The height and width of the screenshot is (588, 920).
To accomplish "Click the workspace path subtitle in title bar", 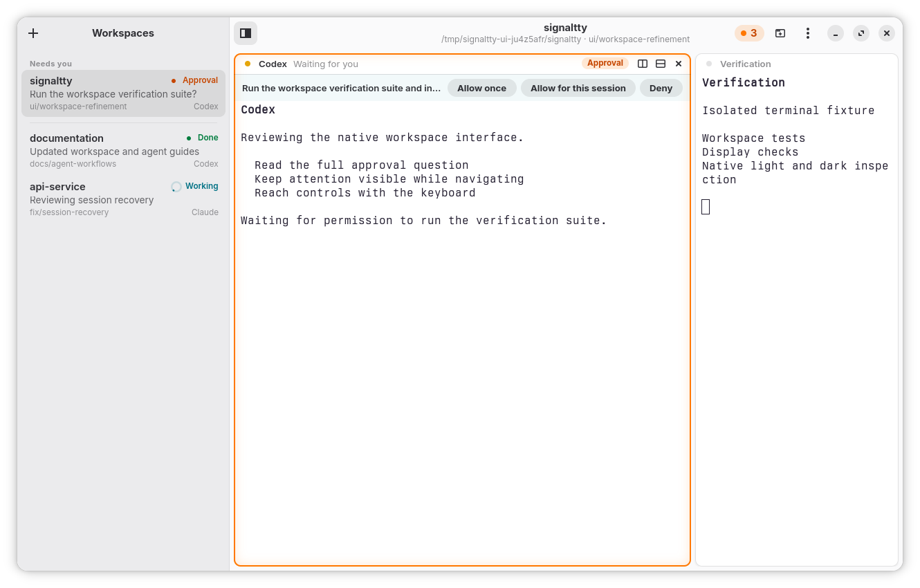I will [565, 39].
